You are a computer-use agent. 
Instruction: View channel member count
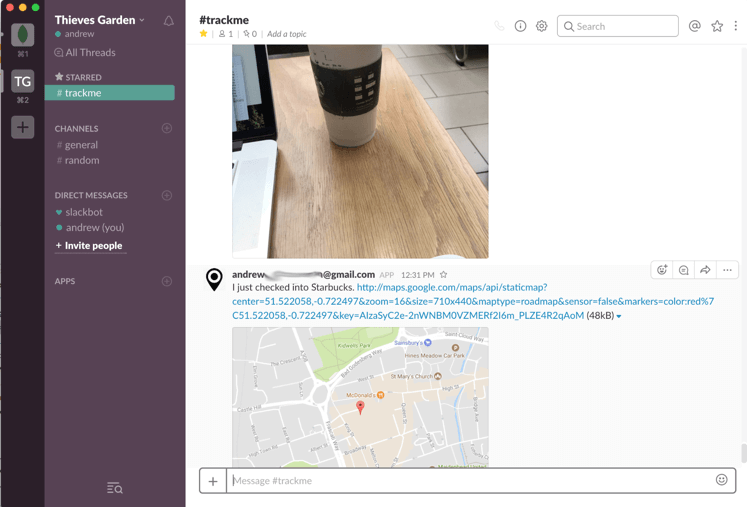pos(226,34)
